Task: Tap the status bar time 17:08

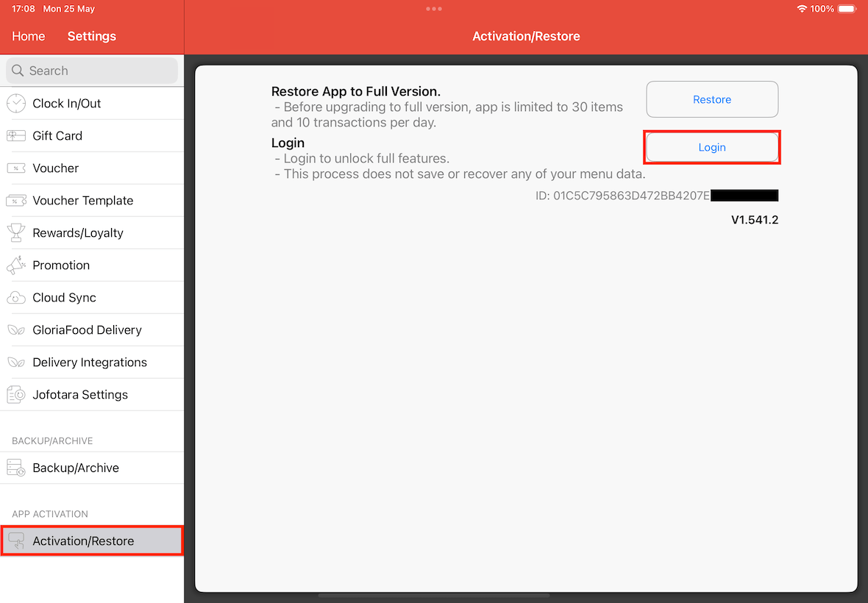Action: 24,9
